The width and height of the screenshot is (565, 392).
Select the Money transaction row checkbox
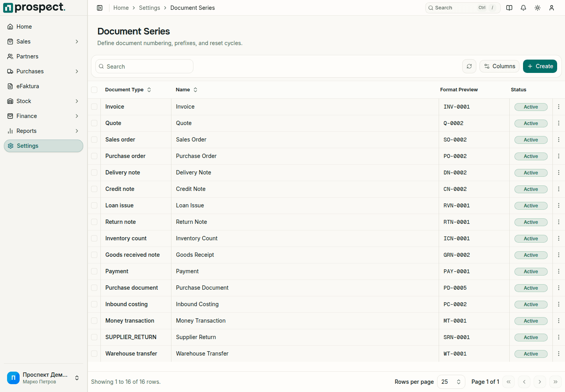click(94, 321)
